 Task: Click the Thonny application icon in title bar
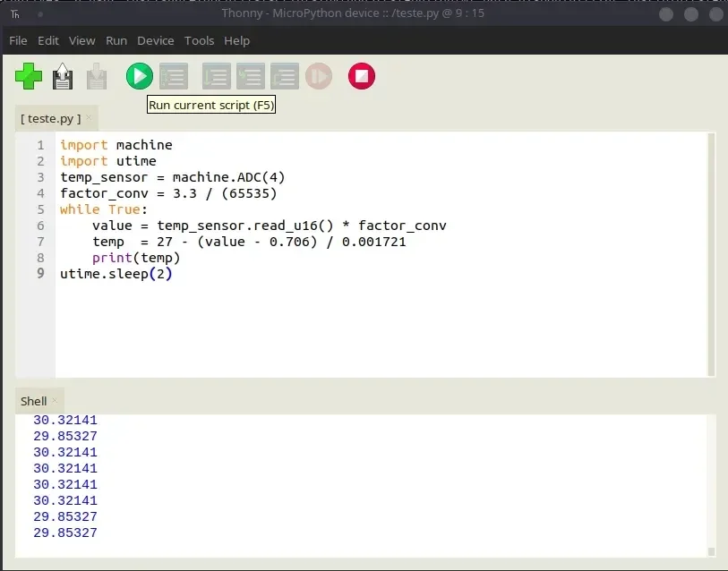click(15, 14)
